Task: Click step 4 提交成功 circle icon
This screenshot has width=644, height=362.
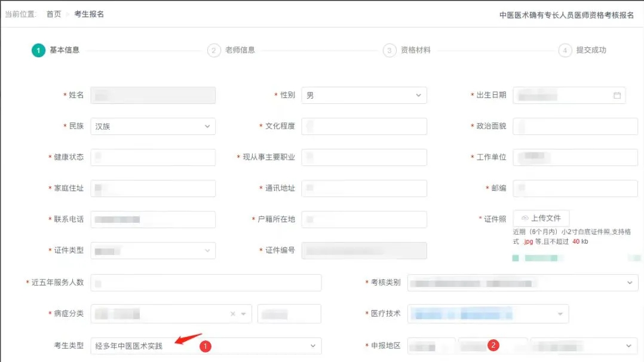Action: pos(565,51)
